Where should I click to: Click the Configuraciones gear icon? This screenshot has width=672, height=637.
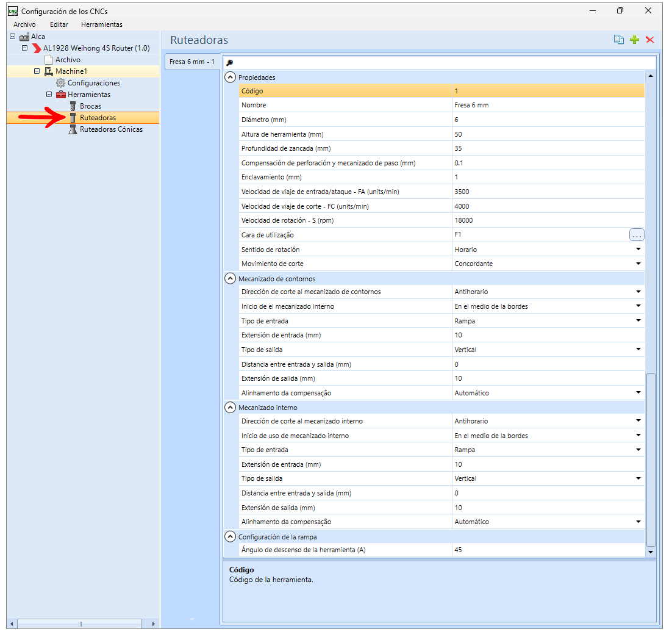coord(61,83)
